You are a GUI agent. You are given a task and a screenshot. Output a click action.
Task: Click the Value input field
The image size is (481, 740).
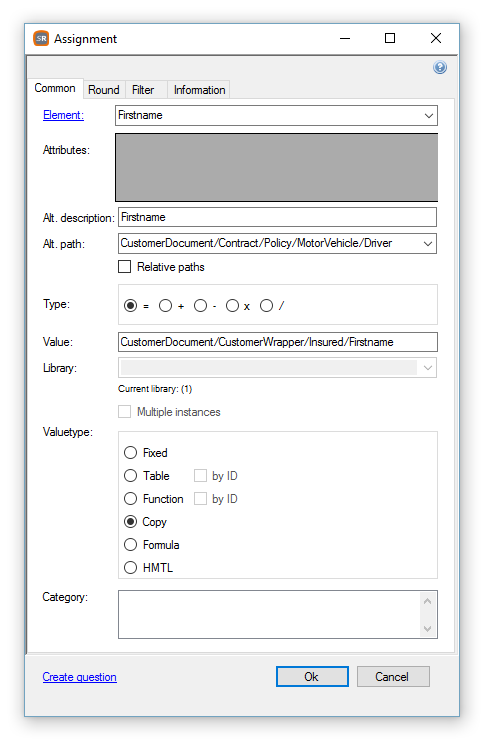[x=278, y=342]
